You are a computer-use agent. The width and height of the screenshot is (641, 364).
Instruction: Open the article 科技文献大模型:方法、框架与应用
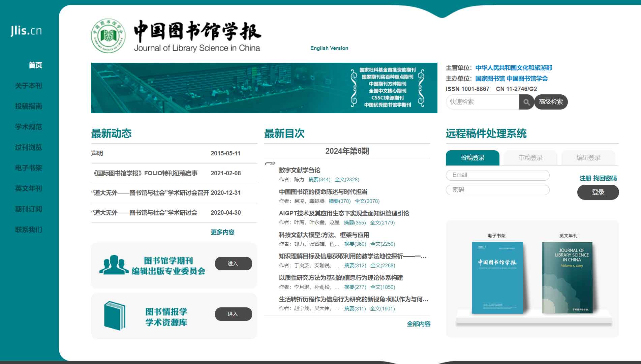pyautogui.click(x=324, y=235)
